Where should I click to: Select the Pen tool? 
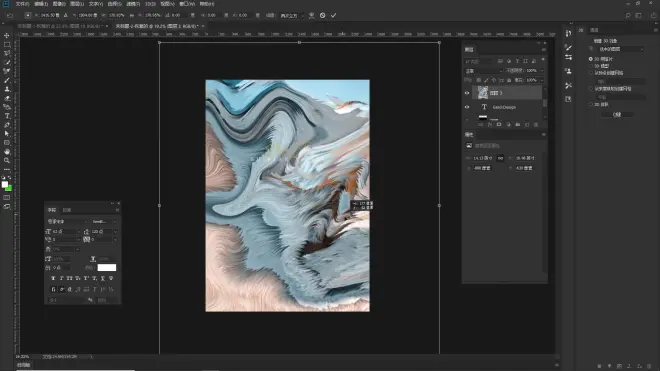[x=7, y=125]
